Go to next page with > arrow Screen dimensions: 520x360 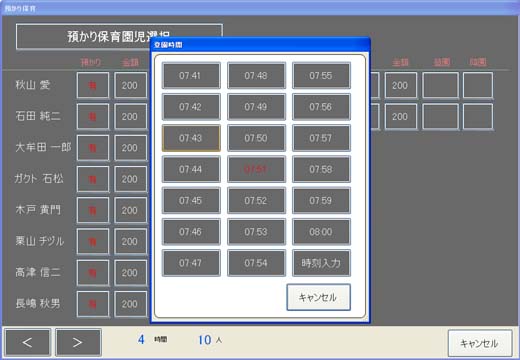click(x=78, y=342)
